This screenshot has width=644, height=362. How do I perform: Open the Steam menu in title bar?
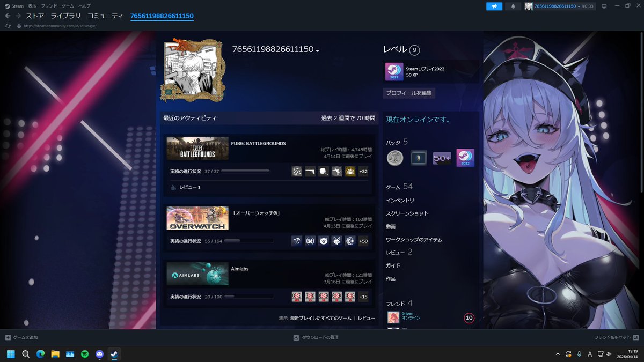(x=14, y=6)
